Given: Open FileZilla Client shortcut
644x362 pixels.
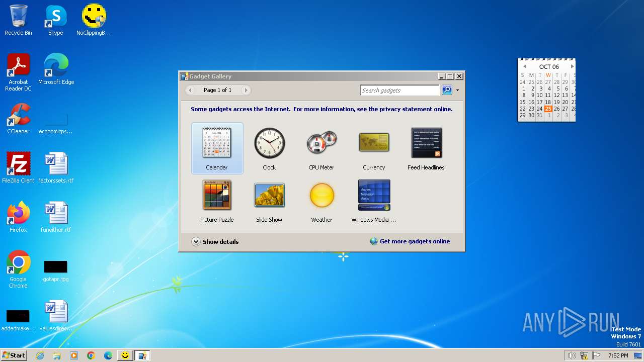Looking at the screenshot, I should tap(18, 168).
